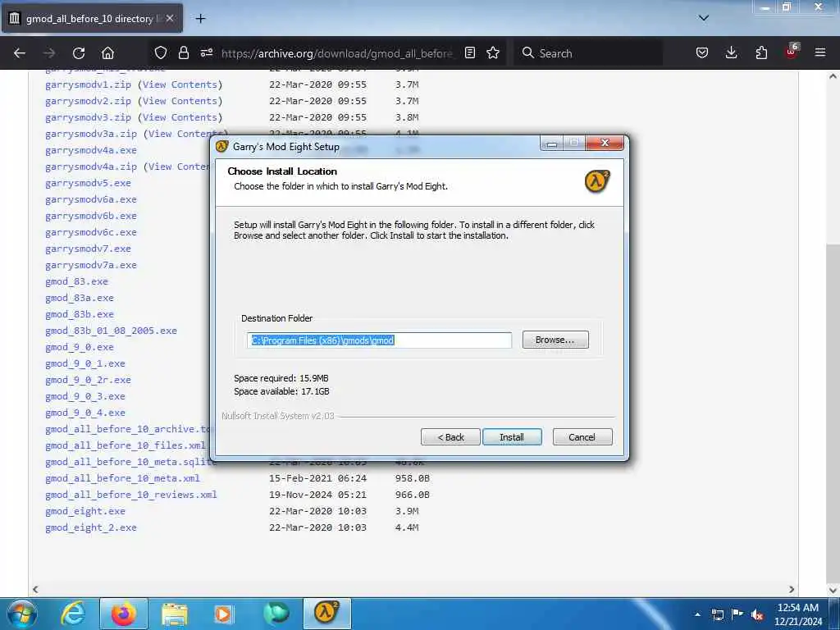Download gmod_83a.exe link

(80, 298)
